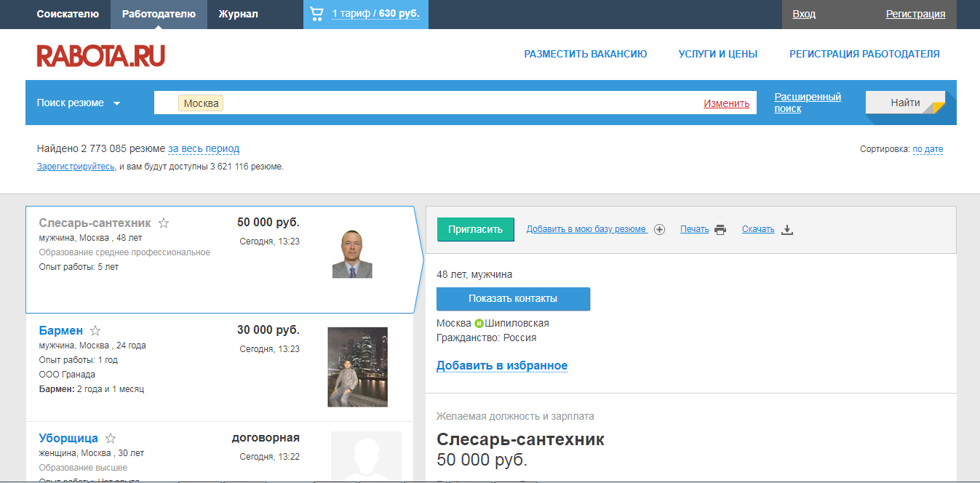Viewport: 980px width, 483px height.
Task: Toggle favorite star on Бармен resume
Action: (x=95, y=330)
